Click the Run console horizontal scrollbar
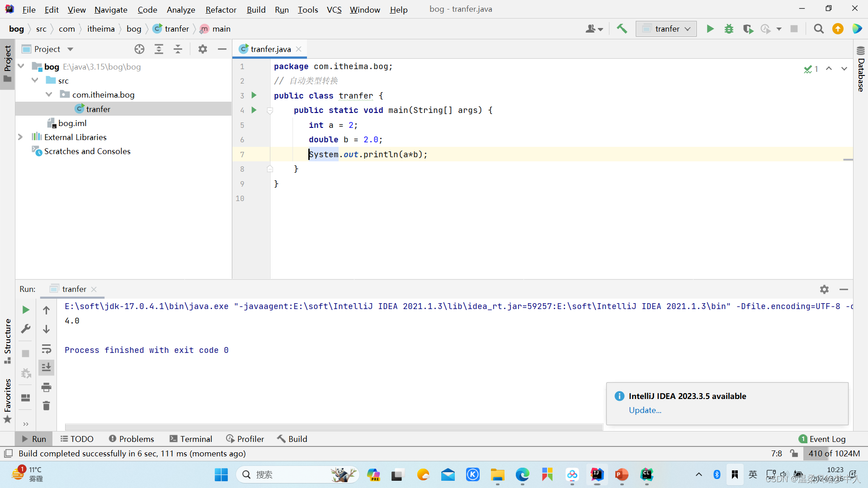The width and height of the screenshot is (868, 488). [334, 427]
